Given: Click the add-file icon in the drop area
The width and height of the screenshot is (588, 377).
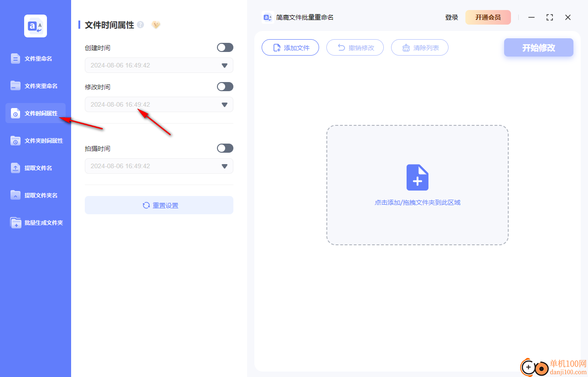Looking at the screenshot, I should (x=418, y=177).
